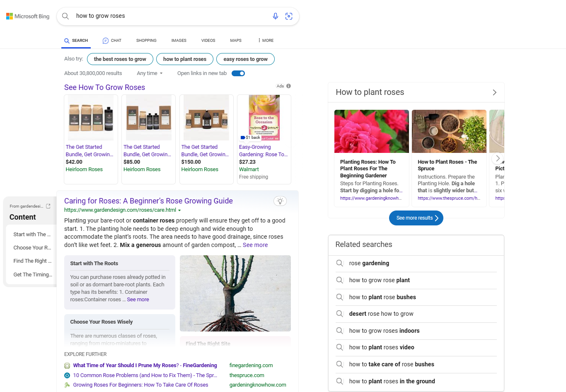
Task: Toggle Open links in new tab switch
Action: click(238, 73)
